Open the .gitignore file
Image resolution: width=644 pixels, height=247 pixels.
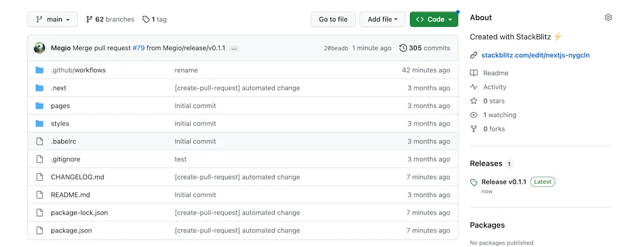tap(65, 159)
